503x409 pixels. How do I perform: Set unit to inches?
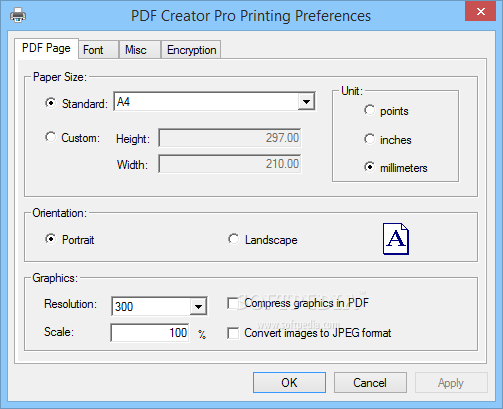pos(369,139)
